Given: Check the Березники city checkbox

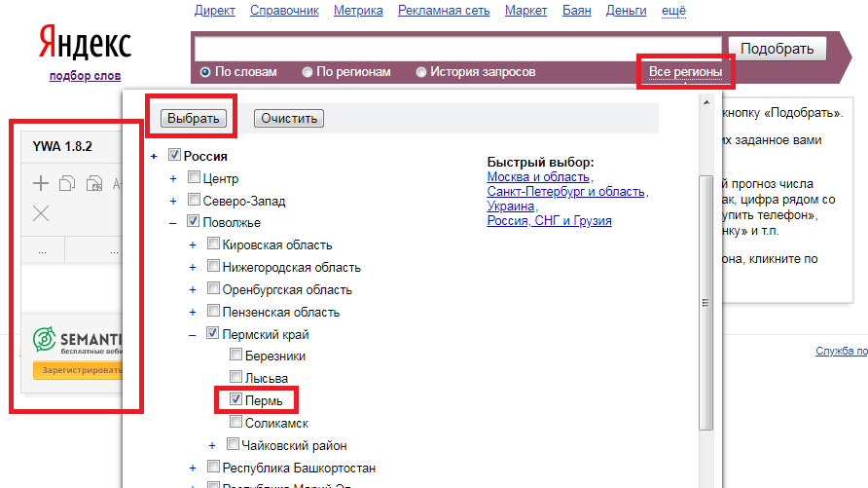Looking at the screenshot, I should [235, 355].
